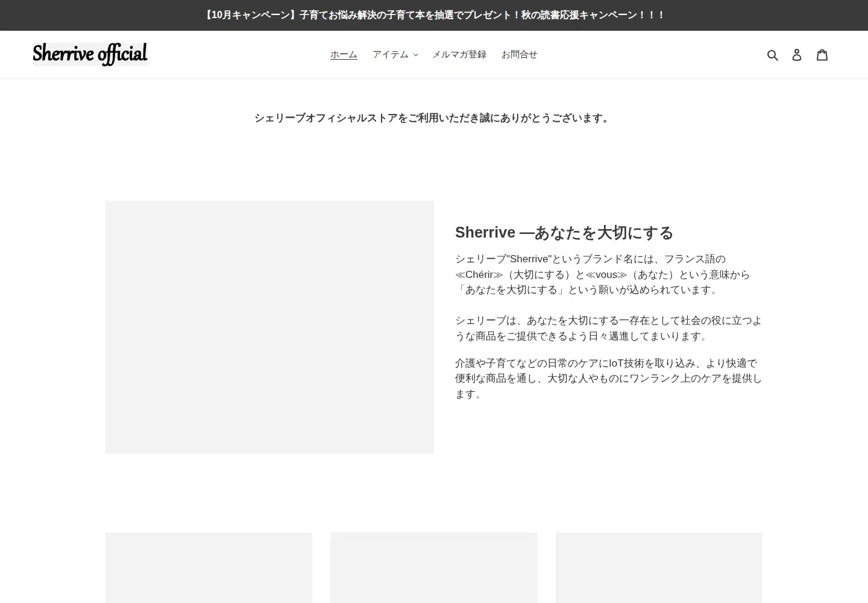The image size is (868, 603).
Task: Click the large brand image placeholder
Action: (269, 327)
